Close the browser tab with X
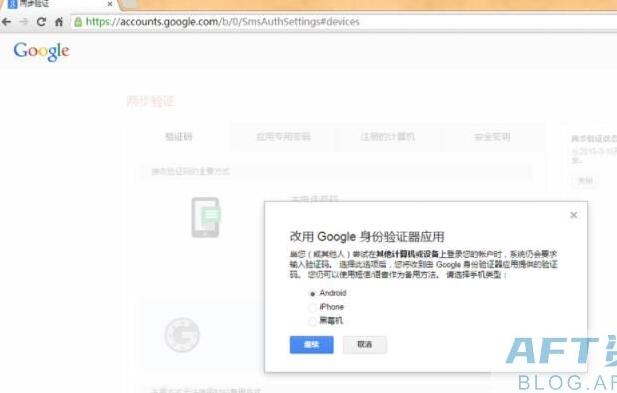The width and height of the screenshot is (617, 393). (x=110, y=4)
